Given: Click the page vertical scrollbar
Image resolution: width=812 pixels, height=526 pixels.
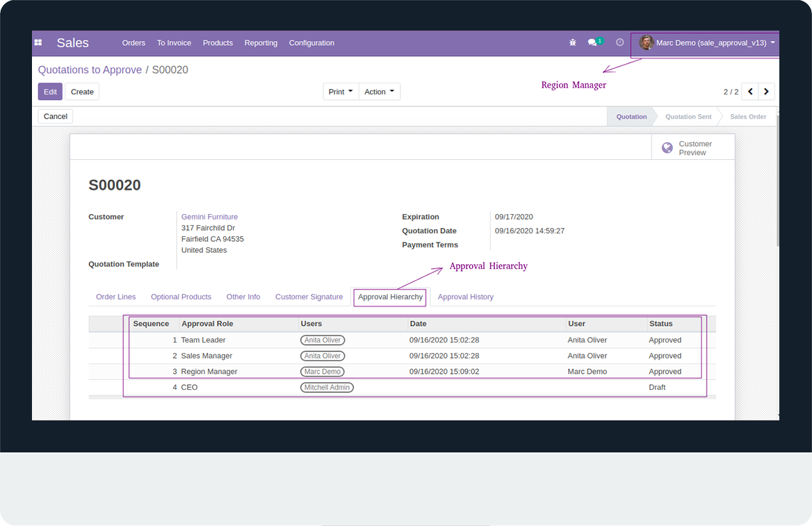Looking at the screenshot, I should [x=777, y=181].
